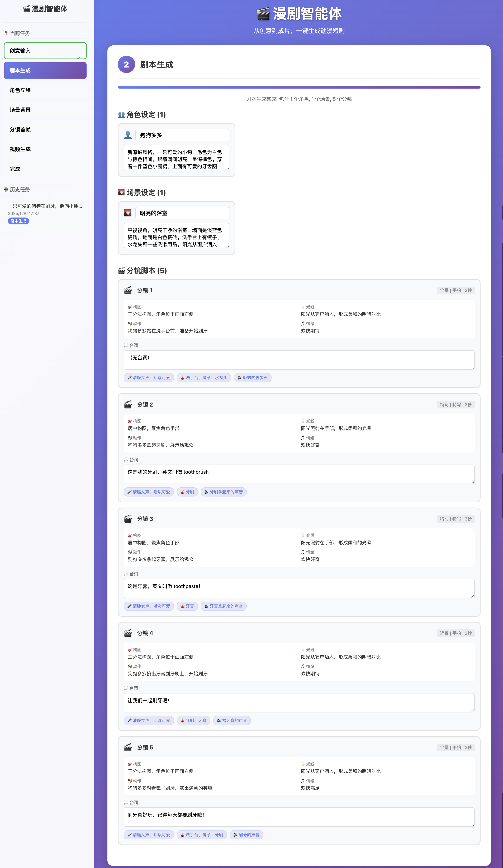This screenshot has width=503, height=868.
Task: Open the history task about 狗狗在刷牙
Action: pyautogui.click(x=45, y=206)
